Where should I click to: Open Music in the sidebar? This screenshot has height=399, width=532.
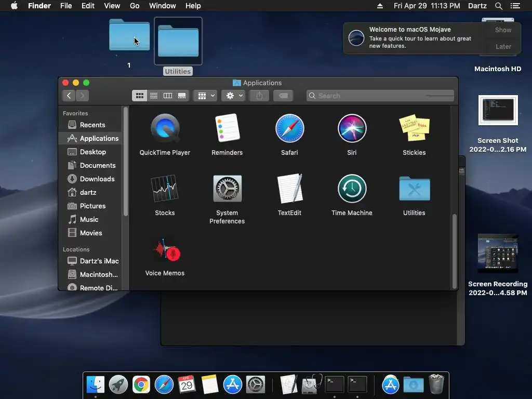click(90, 220)
